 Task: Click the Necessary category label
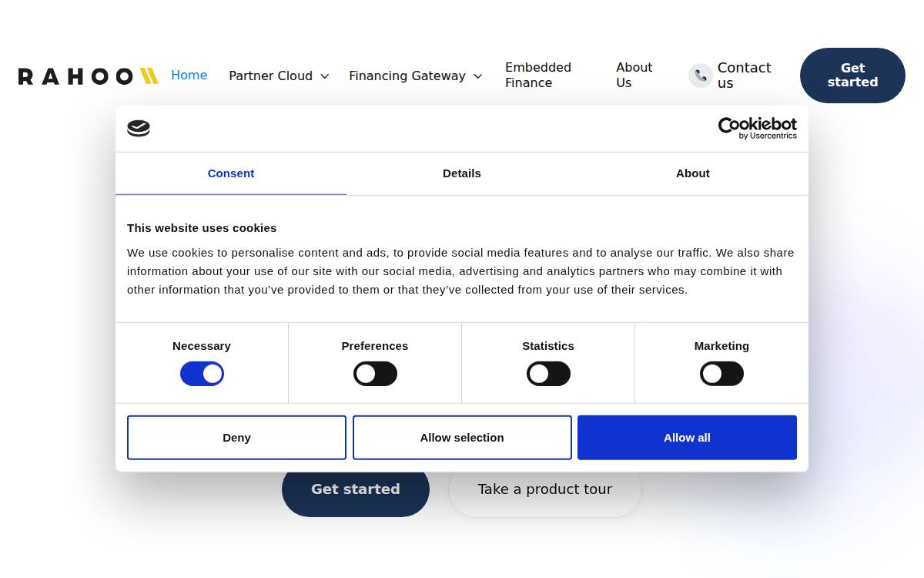[x=202, y=346]
